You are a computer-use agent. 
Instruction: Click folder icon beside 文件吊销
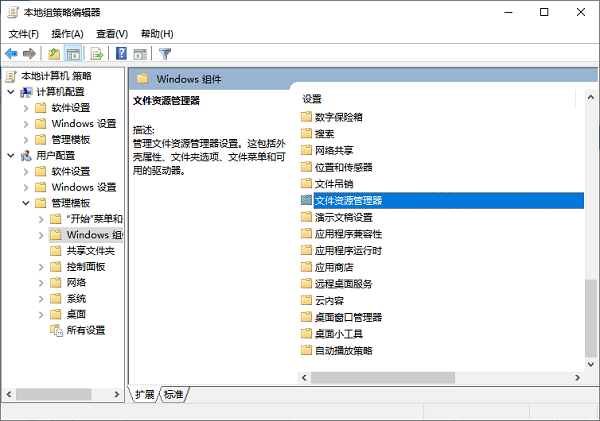tap(306, 183)
